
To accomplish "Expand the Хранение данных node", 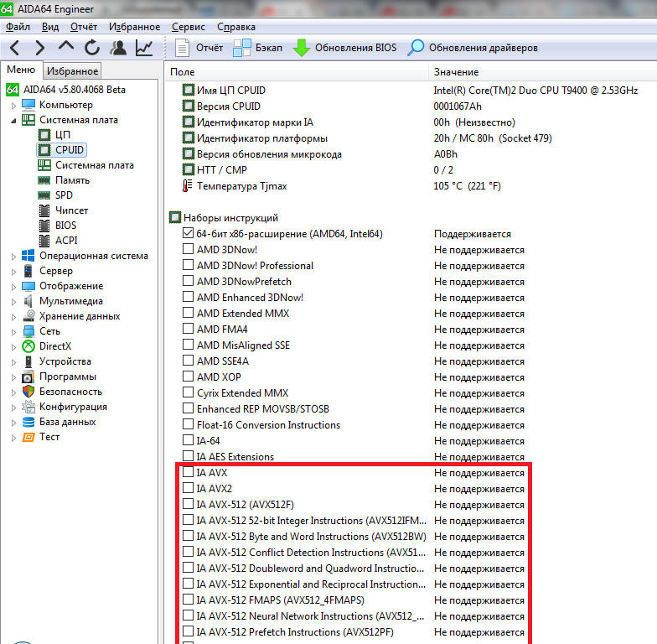I will [13, 317].
